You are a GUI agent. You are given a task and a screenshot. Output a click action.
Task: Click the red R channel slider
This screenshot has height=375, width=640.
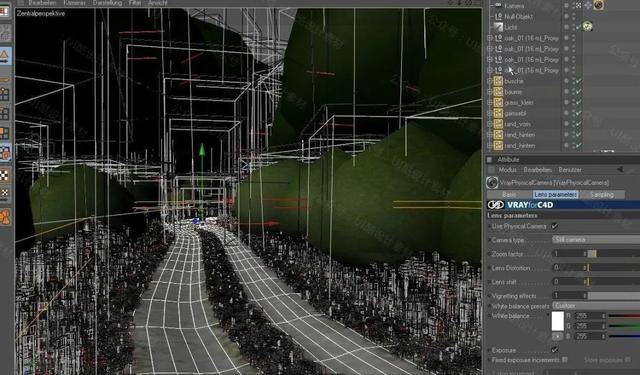(x=624, y=316)
